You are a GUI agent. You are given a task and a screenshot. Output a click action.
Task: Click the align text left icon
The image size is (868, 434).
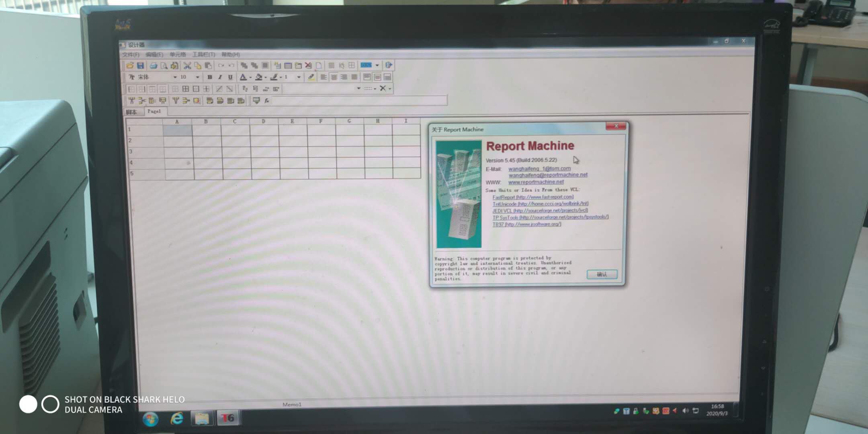323,77
